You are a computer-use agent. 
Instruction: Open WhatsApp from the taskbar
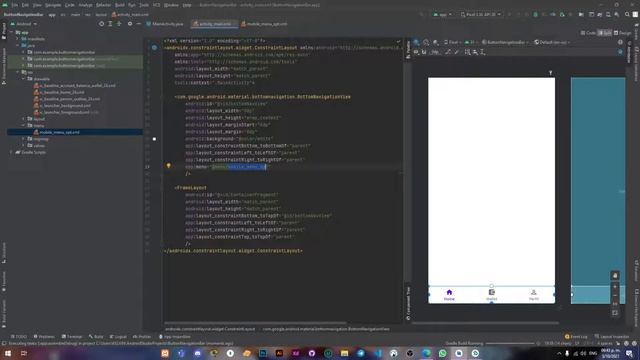point(442,353)
